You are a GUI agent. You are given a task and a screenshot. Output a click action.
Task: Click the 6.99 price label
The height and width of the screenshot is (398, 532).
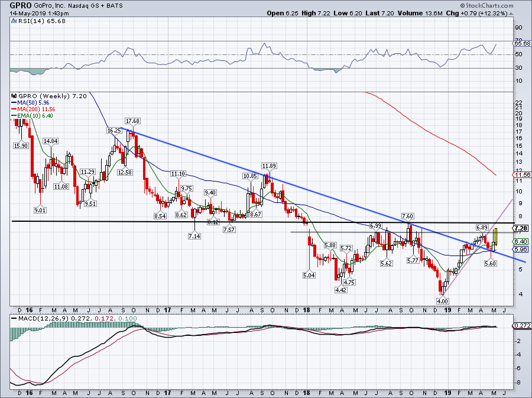point(375,225)
